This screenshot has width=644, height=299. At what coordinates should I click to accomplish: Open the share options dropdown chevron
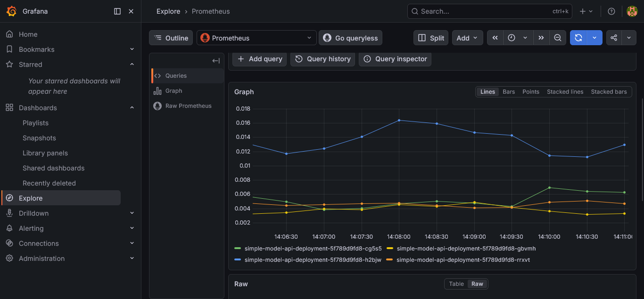pos(629,38)
